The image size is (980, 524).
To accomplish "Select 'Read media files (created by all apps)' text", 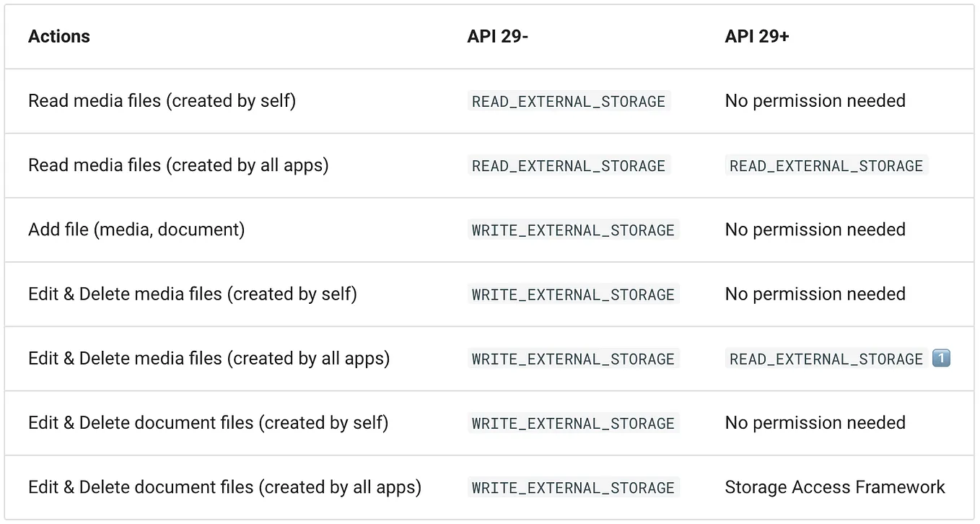I will 178,165.
